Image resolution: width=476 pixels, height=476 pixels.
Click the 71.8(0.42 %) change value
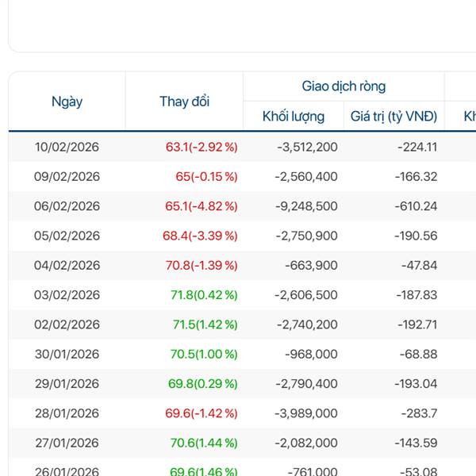[x=204, y=295]
